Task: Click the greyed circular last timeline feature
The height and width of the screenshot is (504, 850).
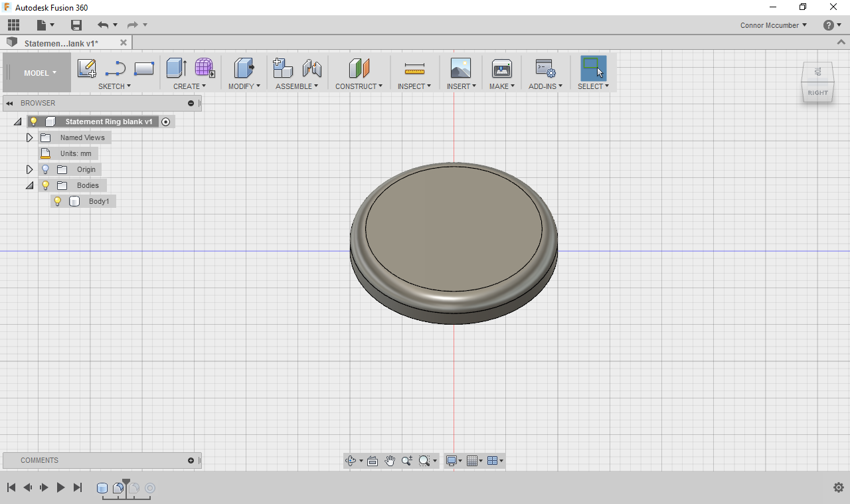Action: [150, 488]
